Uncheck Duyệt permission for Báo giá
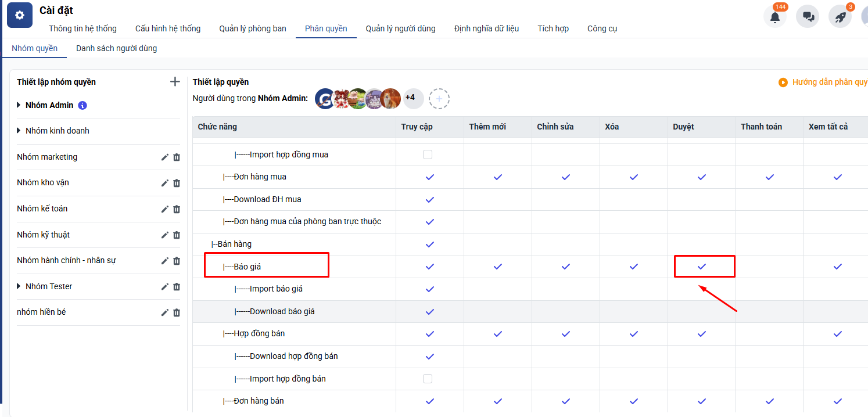Viewport: 868px width, 417px height. click(x=701, y=267)
